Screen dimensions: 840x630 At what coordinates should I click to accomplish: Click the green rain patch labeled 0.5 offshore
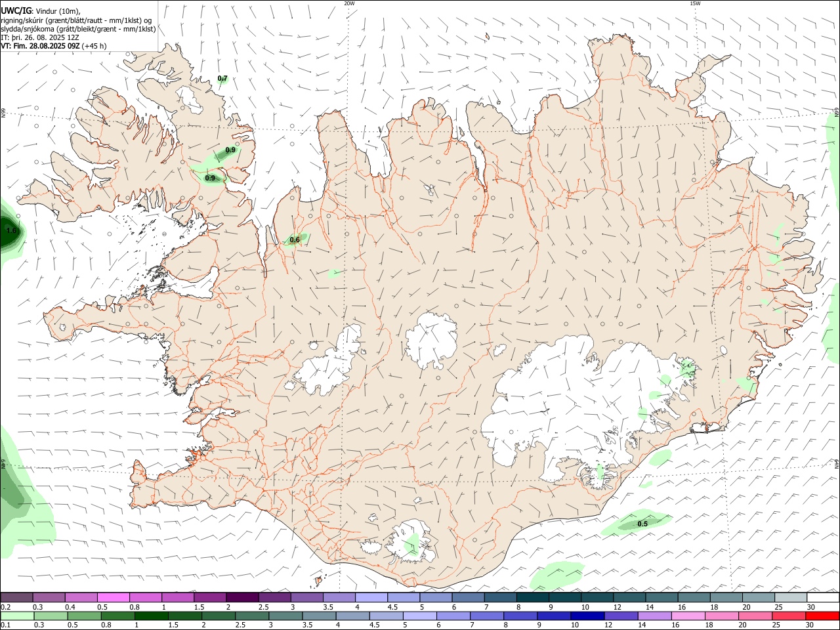point(637,522)
